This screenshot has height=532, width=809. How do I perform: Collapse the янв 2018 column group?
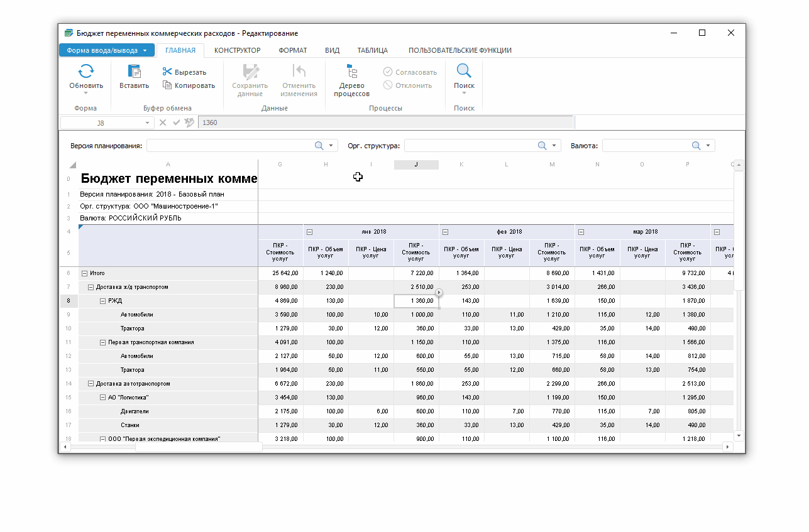click(309, 232)
